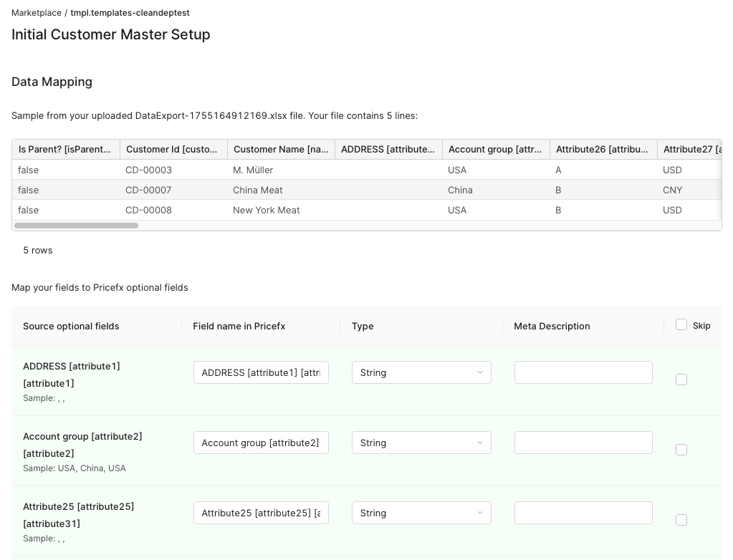Edit the Account group Pricefx field name input
This screenshot has height=560, width=733.
point(261,443)
